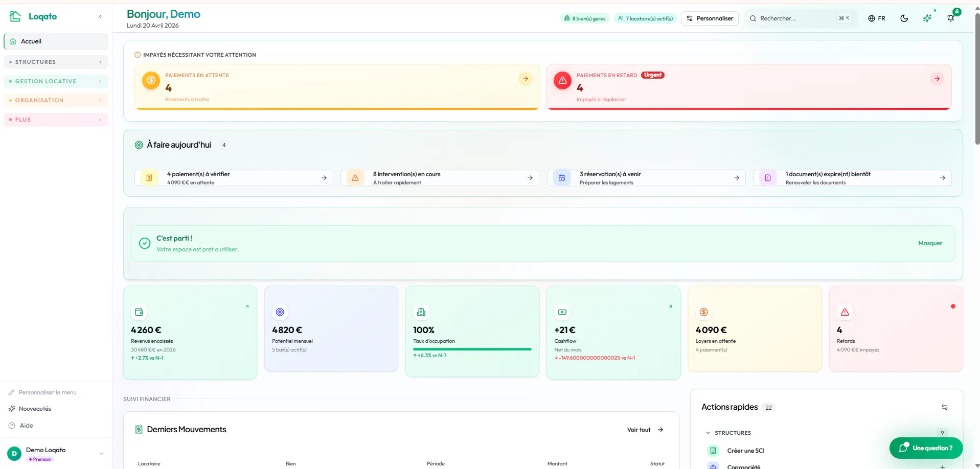Click the check circle in the C'est parti banner
Image resolution: width=980 pixels, height=469 pixels.
[x=145, y=244]
